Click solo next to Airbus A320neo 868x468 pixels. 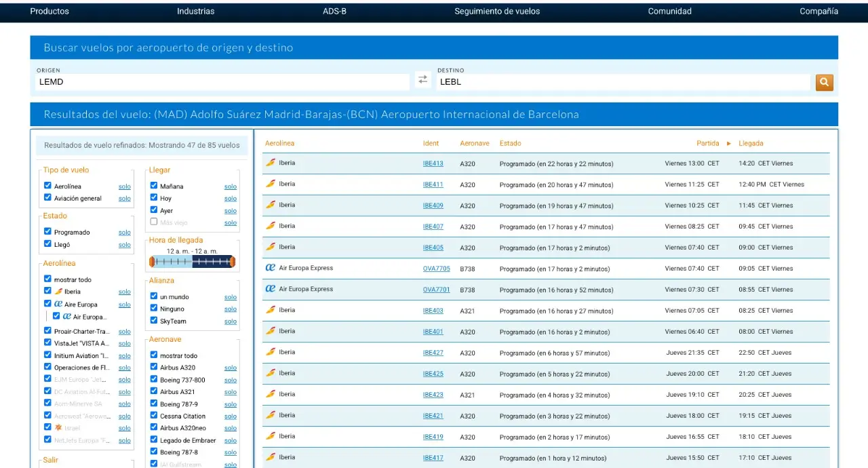coord(231,429)
